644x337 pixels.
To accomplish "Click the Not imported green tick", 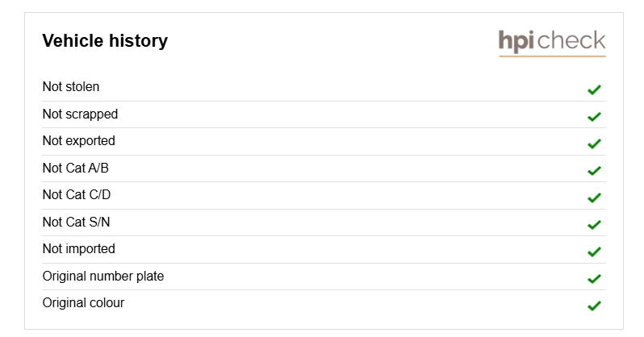I will [x=595, y=252].
